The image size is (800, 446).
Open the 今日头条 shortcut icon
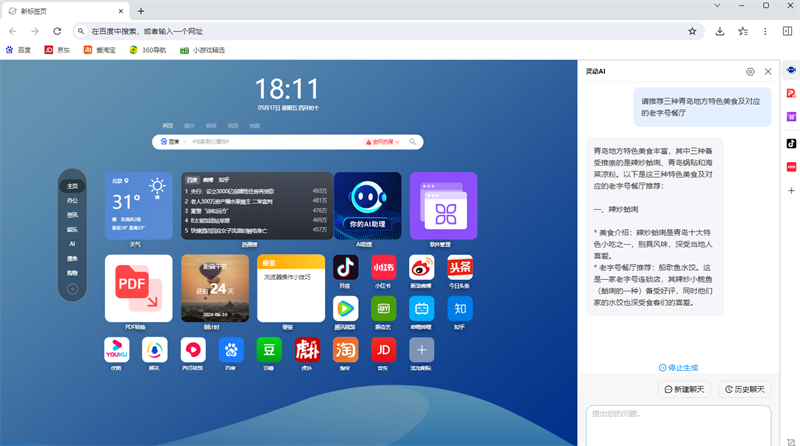[x=460, y=267]
